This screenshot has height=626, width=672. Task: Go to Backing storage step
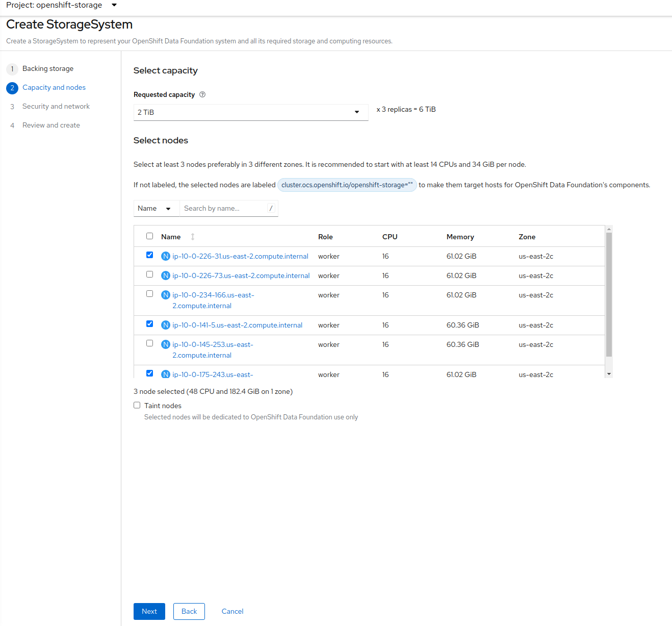pos(48,68)
